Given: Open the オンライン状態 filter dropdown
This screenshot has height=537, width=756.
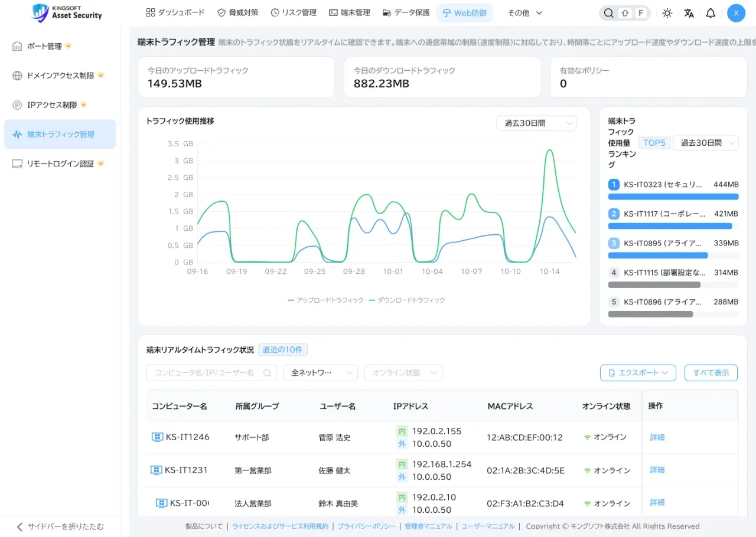Looking at the screenshot, I should click(403, 373).
